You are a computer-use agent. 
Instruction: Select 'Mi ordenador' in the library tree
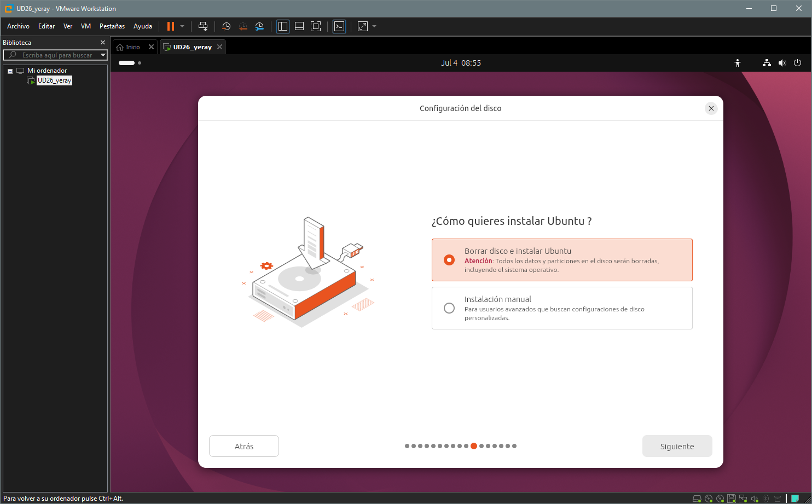[x=47, y=71]
